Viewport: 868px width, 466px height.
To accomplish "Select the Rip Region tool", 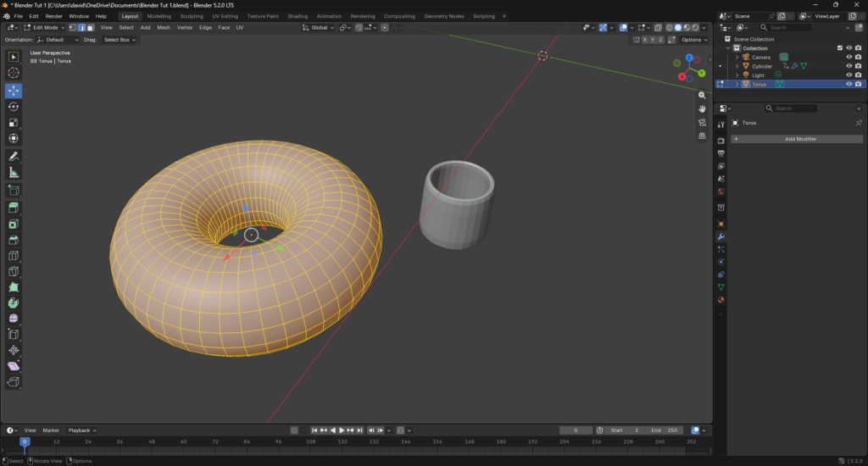I will 14,382.
